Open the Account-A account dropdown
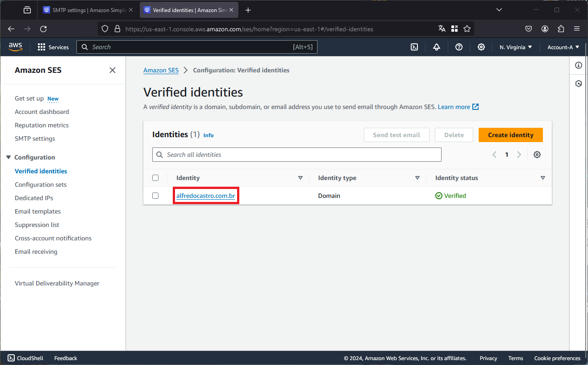 [x=563, y=47]
